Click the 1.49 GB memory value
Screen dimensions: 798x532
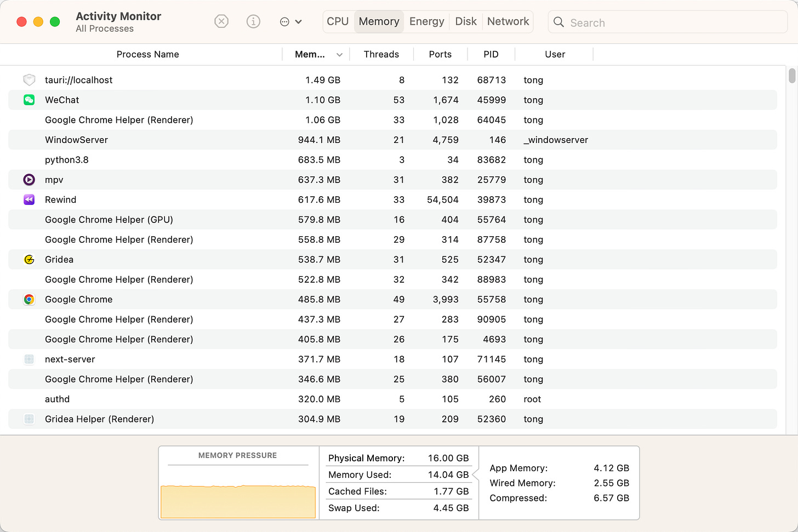click(x=323, y=80)
